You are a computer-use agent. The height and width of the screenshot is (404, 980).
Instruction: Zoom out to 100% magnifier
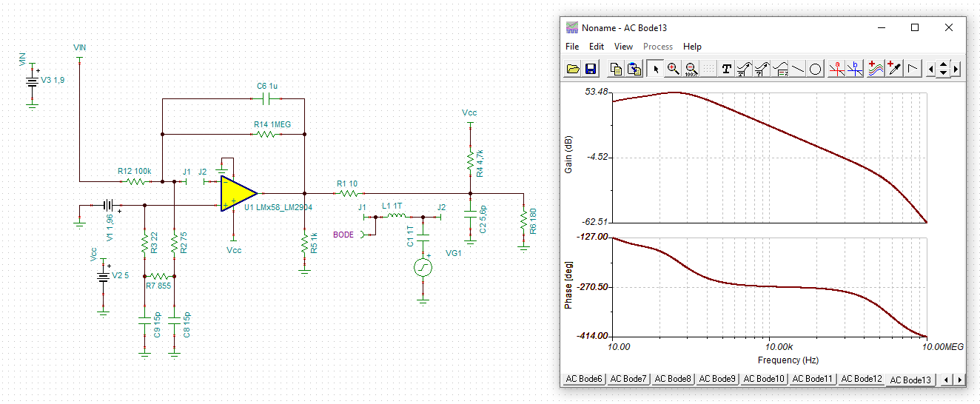[x=691, y=69]
